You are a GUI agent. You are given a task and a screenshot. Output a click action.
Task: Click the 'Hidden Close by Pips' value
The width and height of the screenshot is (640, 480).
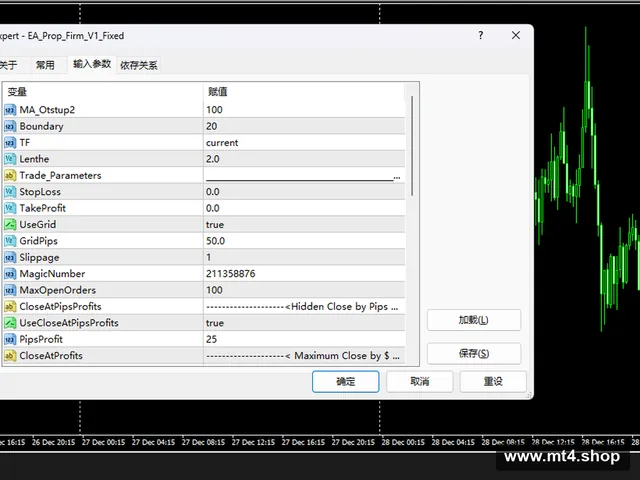pos(304,307)
